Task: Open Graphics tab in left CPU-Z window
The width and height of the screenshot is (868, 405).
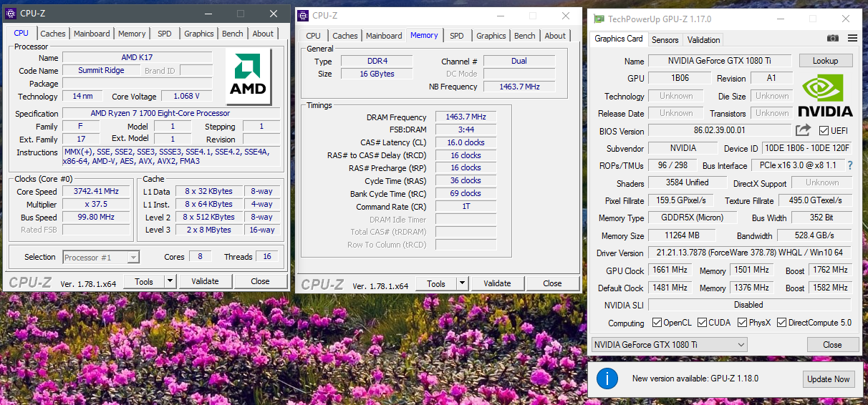Action: point(198,34)
